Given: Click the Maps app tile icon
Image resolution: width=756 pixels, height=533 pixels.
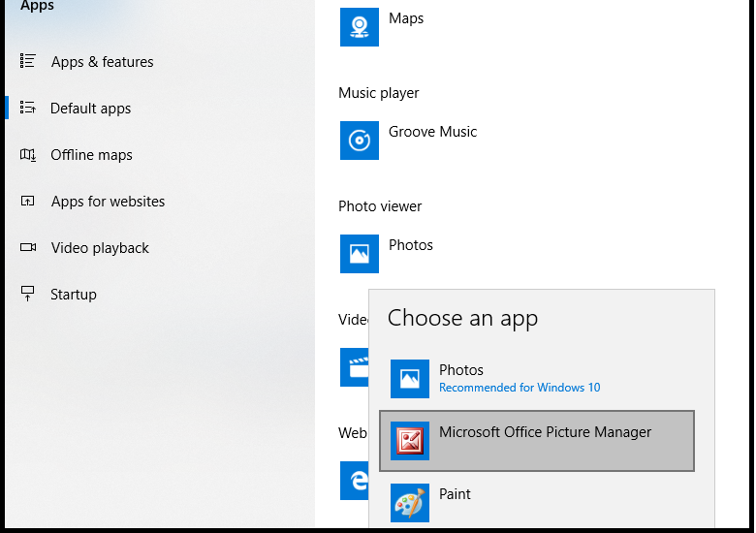Looking at the screenshot, I should tap(360, 27).
